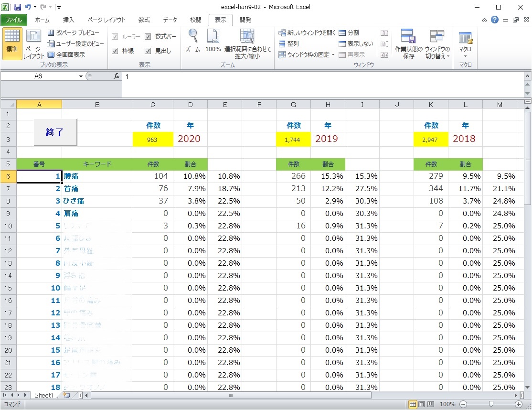Switch to the 開発 tab
Image resolution: width=532 pixels, height=410 pixels.
click(245, 20)
